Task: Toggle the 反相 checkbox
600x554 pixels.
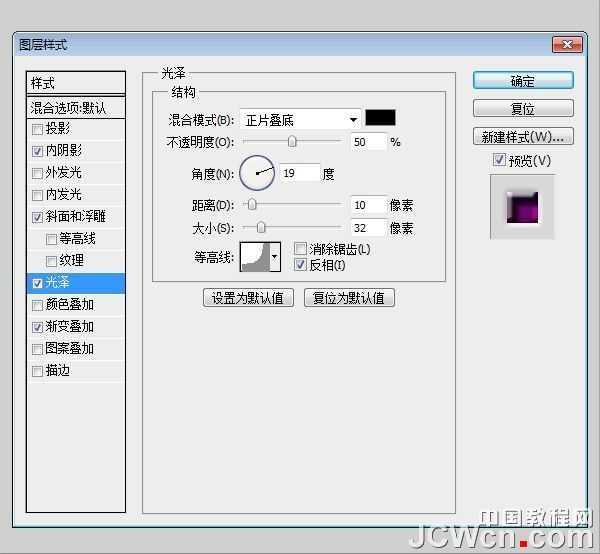Action: (x=300, y=265)
